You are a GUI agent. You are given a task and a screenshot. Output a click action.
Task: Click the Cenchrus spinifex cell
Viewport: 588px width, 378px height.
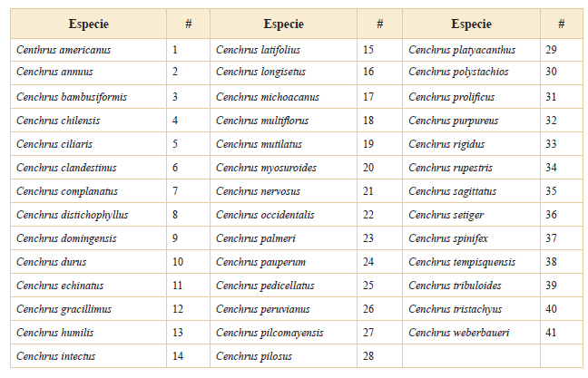pos(471,238)
